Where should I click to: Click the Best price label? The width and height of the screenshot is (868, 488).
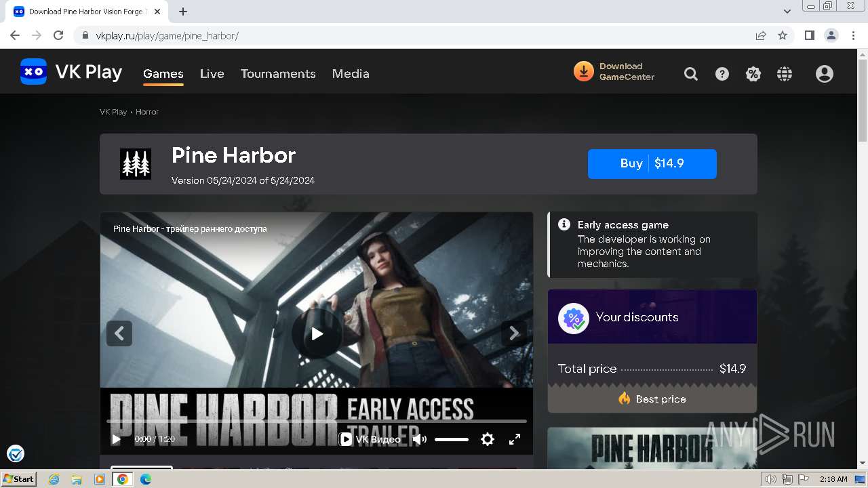661,399
